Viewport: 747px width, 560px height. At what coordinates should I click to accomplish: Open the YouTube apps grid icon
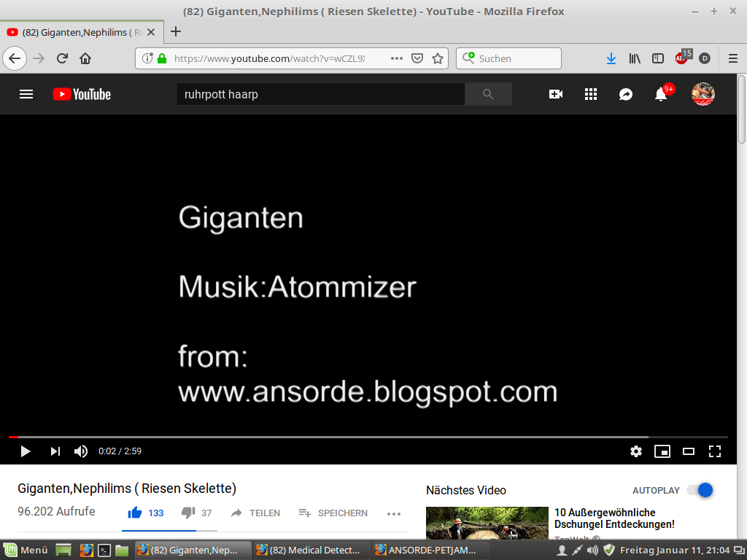tap(591, 94)
